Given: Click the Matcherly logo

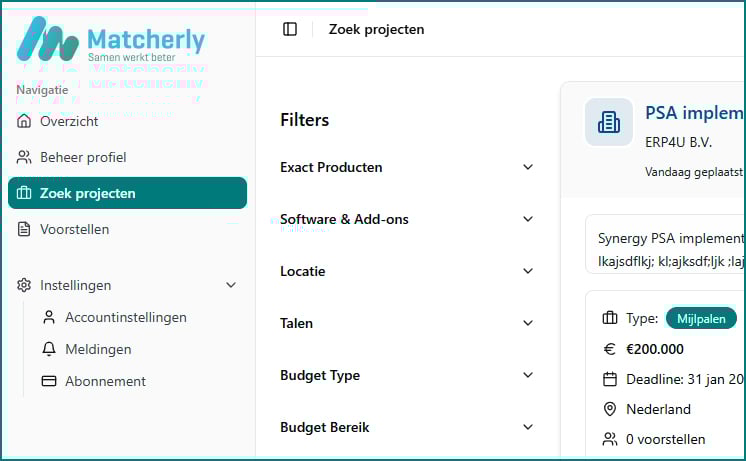Looking at the screenshot, I should (111, 43).
